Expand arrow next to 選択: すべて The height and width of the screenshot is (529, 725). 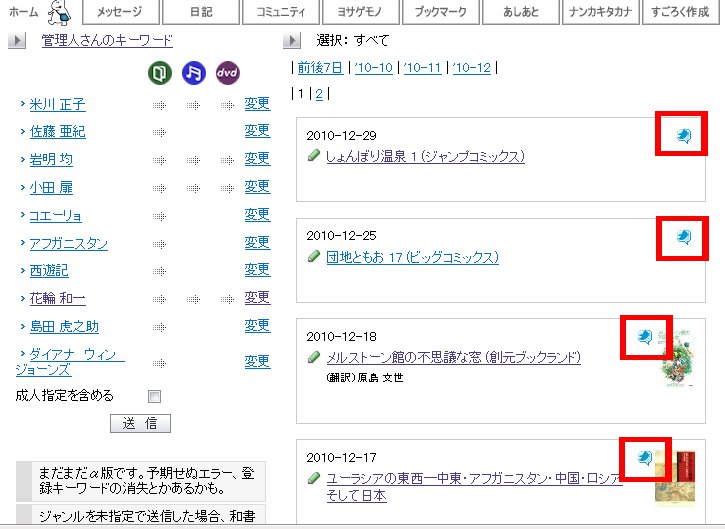click(292, 41)
